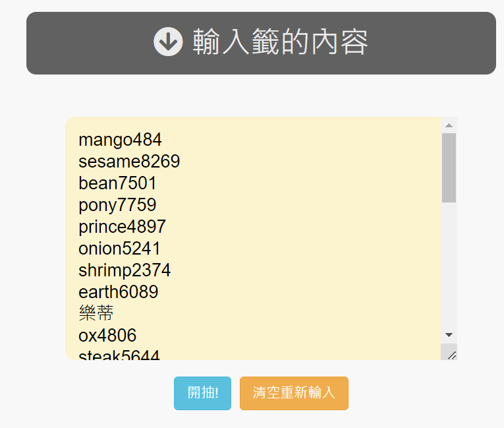Place cursor on the pony7759 entry
The height and width of the screenshot is (428, 504).
[117, 205]
